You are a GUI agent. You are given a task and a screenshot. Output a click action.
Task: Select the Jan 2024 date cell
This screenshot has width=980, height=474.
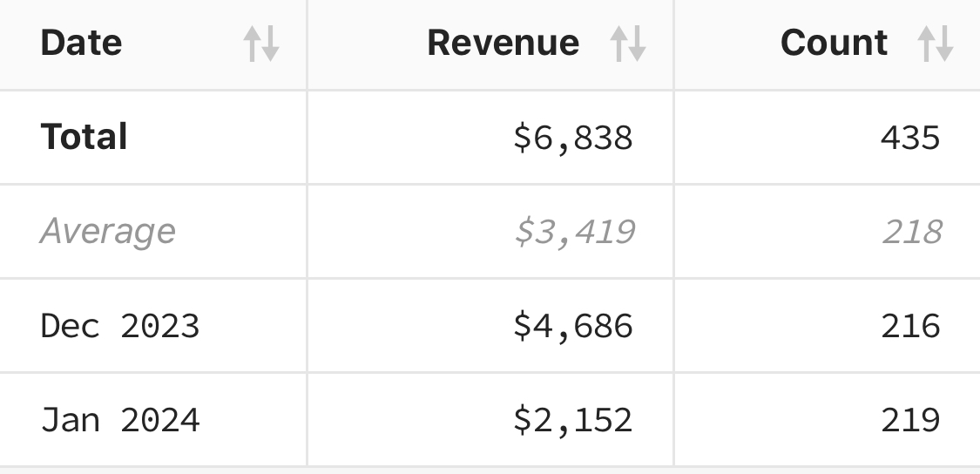tap(120, 420)
